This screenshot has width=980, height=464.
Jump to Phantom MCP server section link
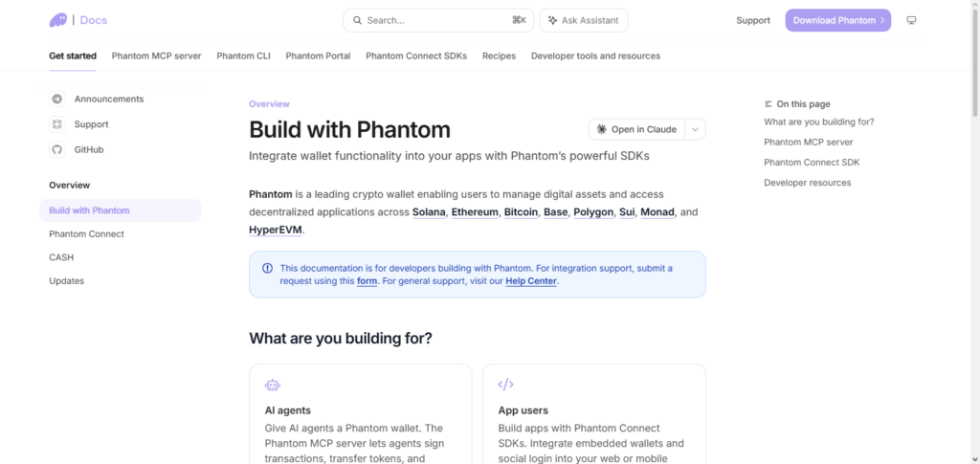808,142
